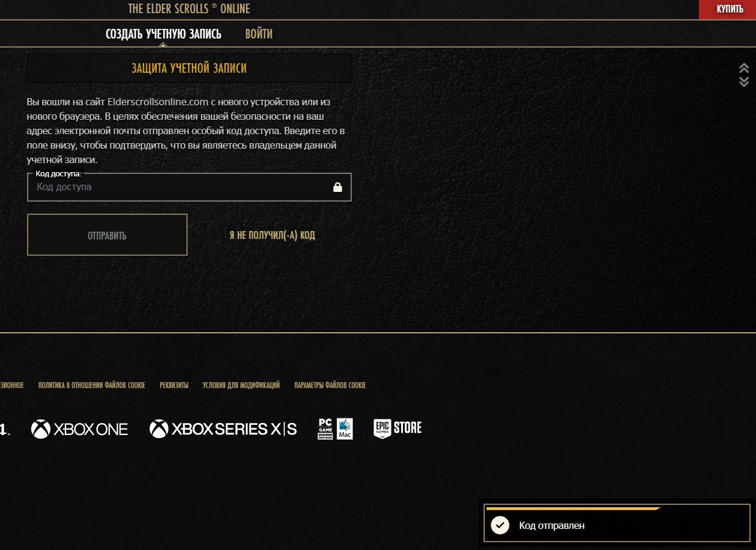
Task: Click the Защита учетной записи heading
Action: tap(189, 68)
